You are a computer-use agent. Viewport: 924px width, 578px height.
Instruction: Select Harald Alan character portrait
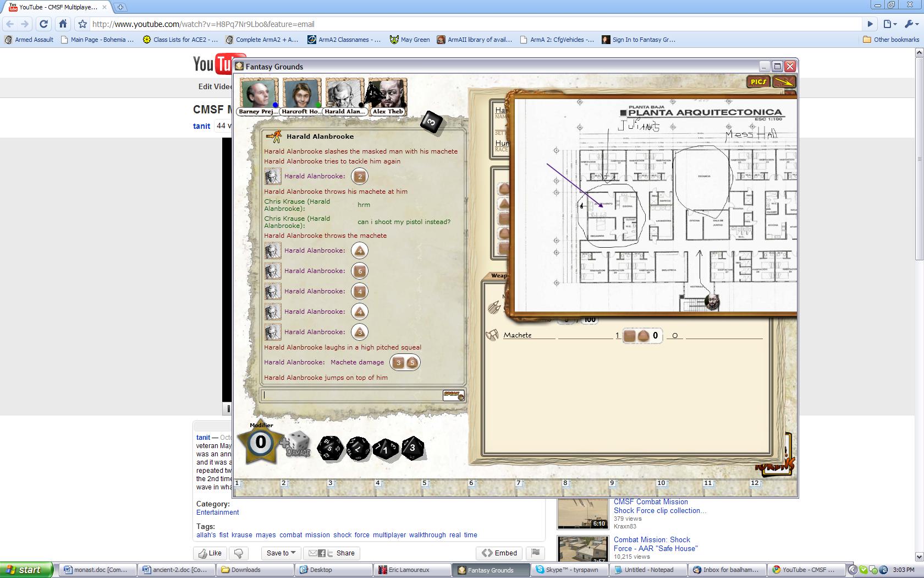click(344, 94)
